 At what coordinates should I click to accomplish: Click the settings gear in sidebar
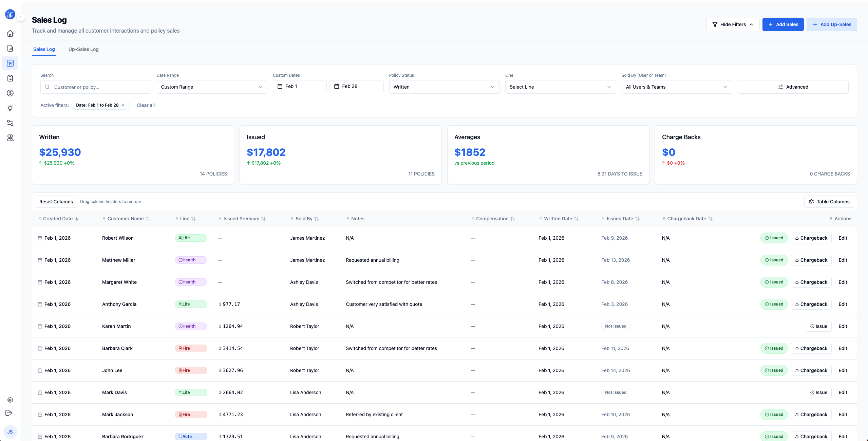coord(10,400)
